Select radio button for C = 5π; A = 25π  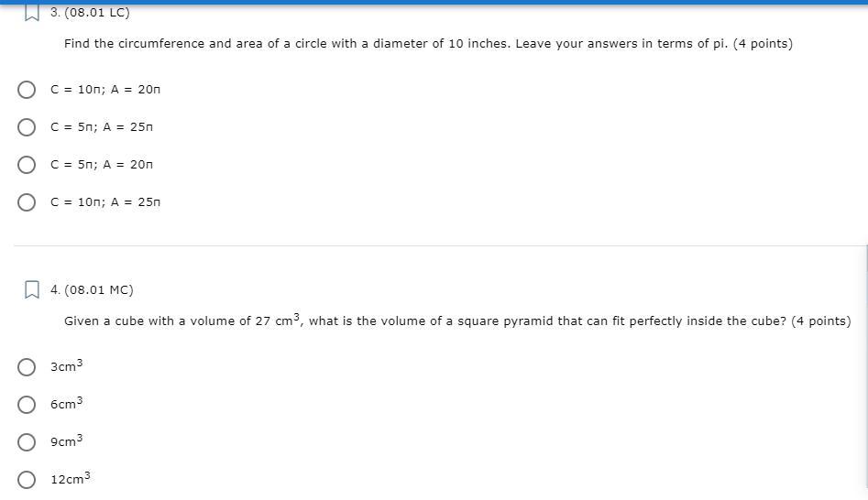(27, 127)
